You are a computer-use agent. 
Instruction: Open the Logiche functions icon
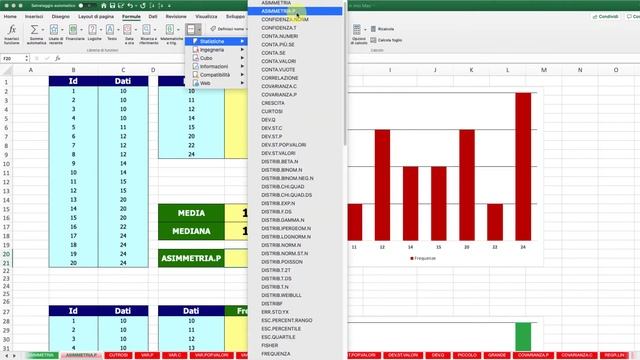pos(92,29)
